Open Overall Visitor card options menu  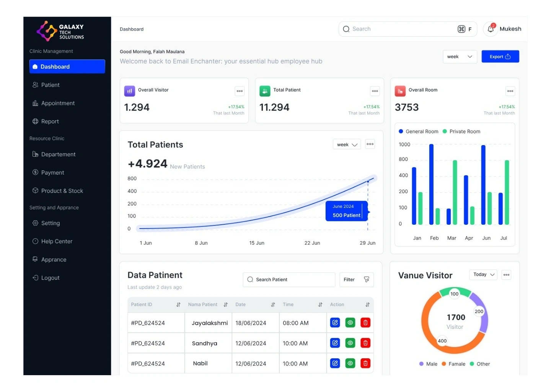point(240,91)
